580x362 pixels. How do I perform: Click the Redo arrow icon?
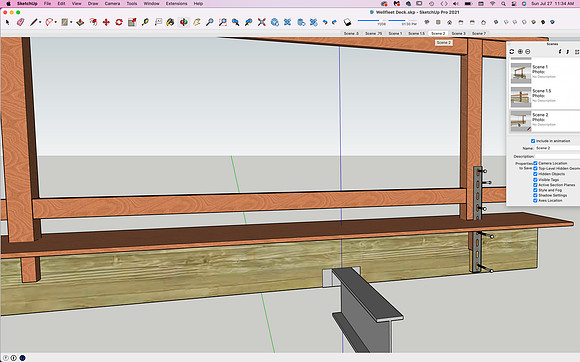click(x=334, y=22)
